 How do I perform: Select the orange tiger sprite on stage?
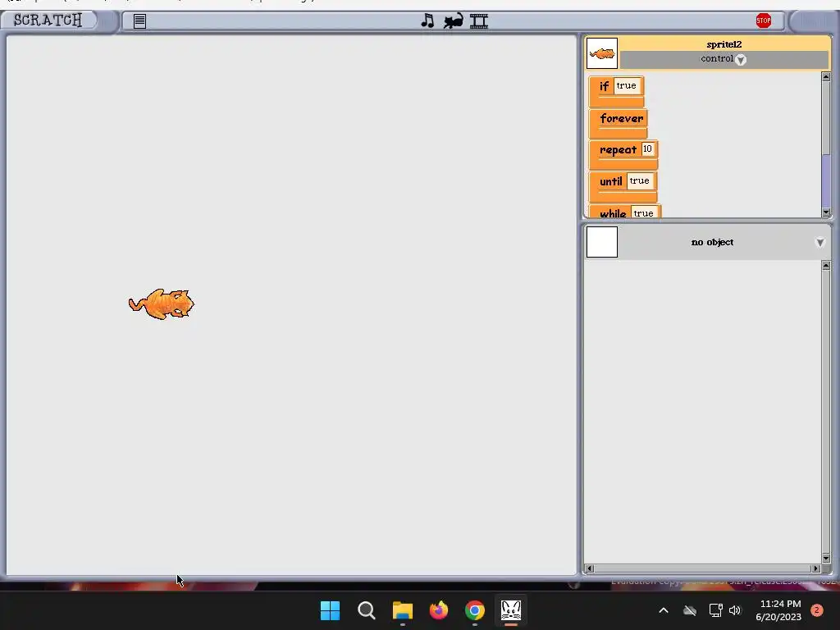click(162, 304)
